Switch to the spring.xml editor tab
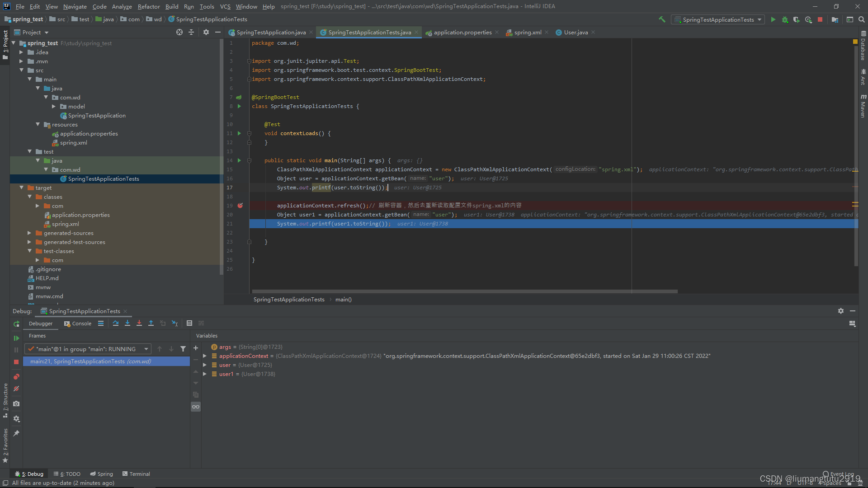Image resolution: width=868 pixels, height=488 pixels. pos(527,33)
